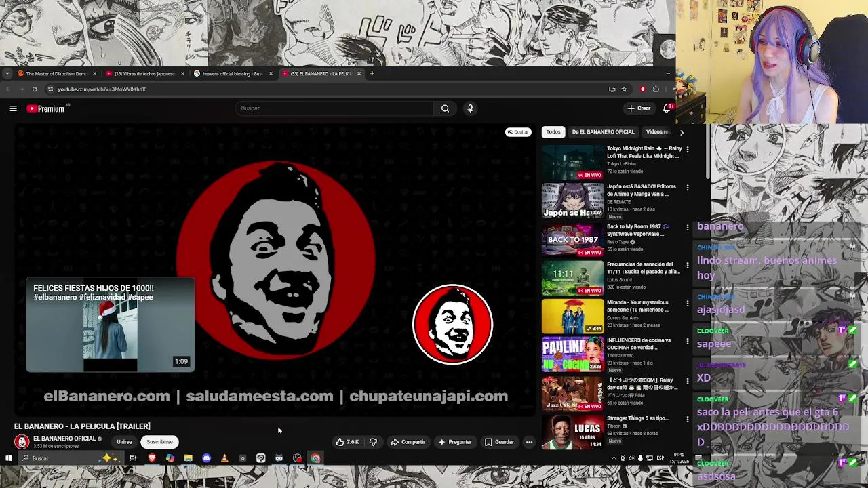Click the Compartir share button
The width and height of the screenshot is (868, 488).
[x=408, y=442]
